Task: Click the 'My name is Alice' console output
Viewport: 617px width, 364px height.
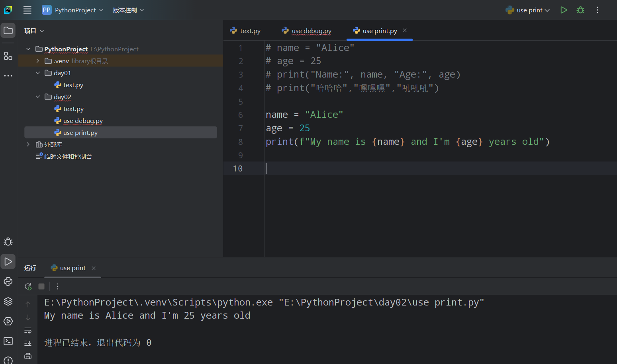Action: (147, 315)
